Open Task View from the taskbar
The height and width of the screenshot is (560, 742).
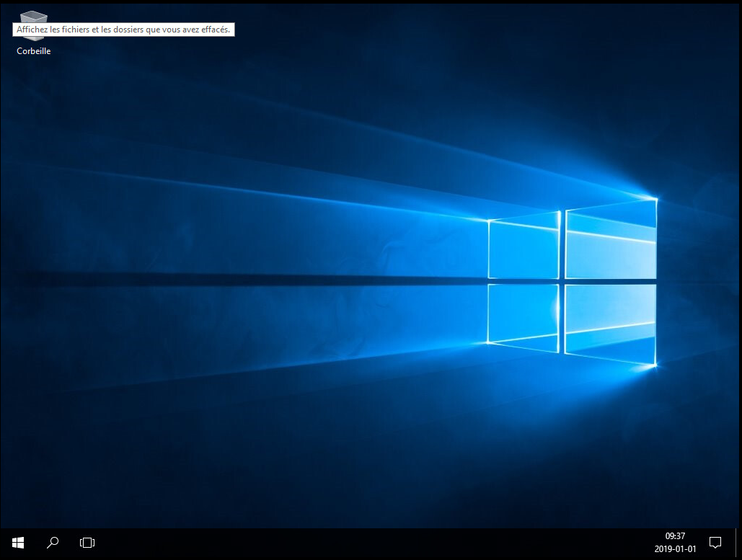tap(87, 543)
